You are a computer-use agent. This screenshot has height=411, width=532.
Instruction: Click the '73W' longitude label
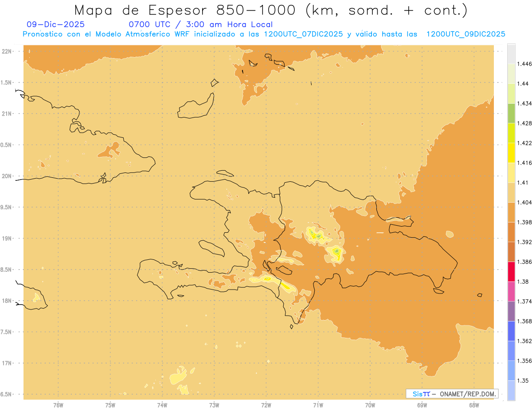(214, 405)
